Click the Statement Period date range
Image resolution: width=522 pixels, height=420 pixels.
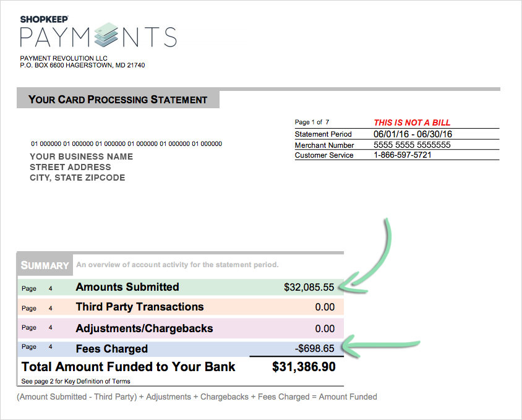click(x=413, y=134)
